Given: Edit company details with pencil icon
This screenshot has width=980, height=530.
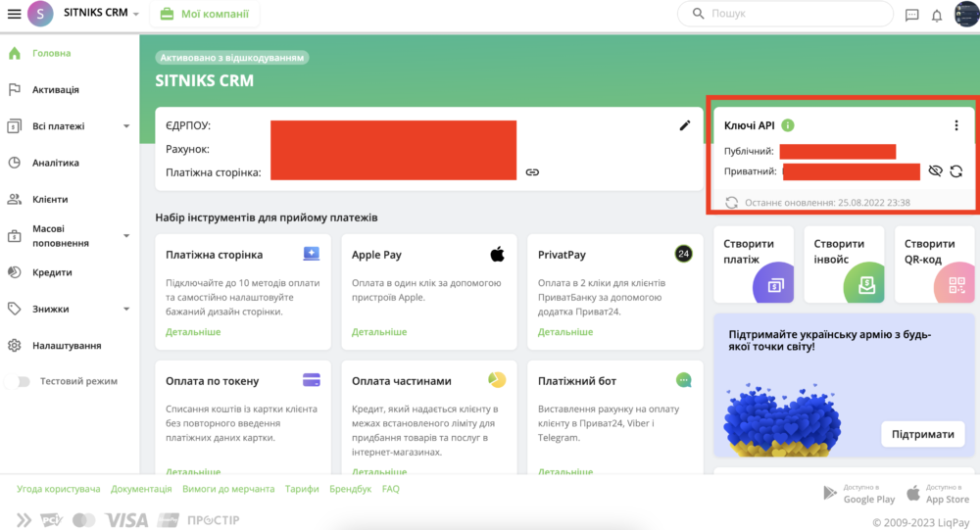Looking at the screenshot, I should [685, 125].
